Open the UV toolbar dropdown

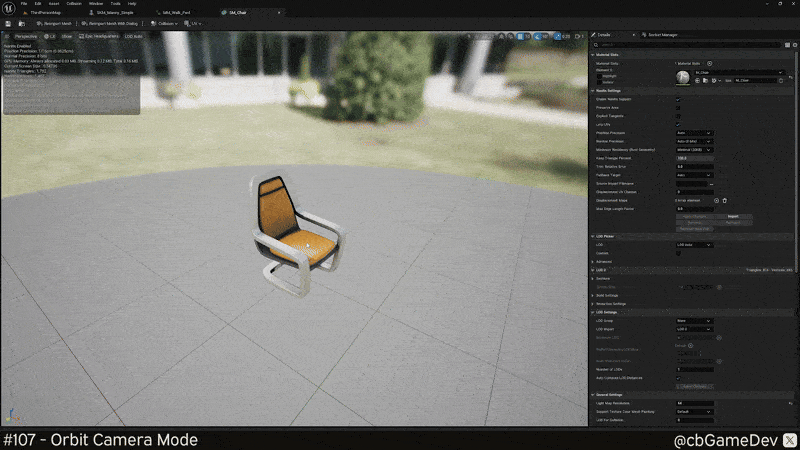(x=193, y=23)
